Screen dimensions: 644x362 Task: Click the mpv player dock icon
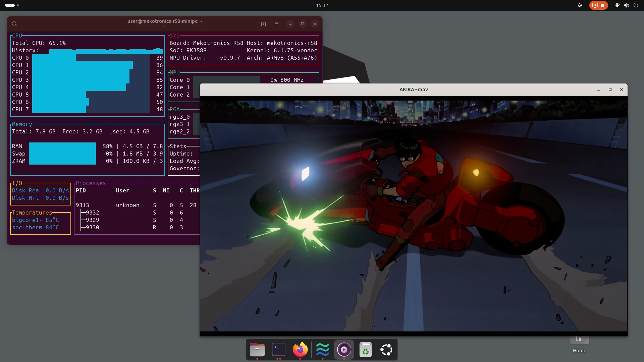[344, 350]
